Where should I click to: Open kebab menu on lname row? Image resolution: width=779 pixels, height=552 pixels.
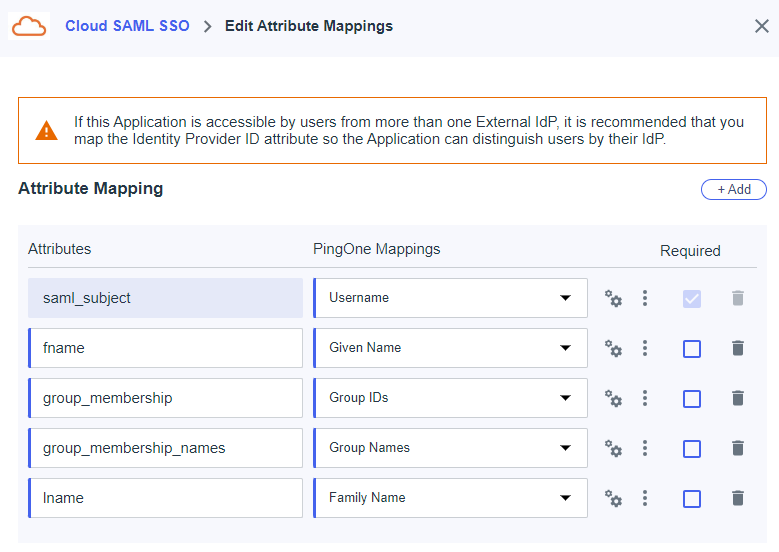tap(645, 498)
